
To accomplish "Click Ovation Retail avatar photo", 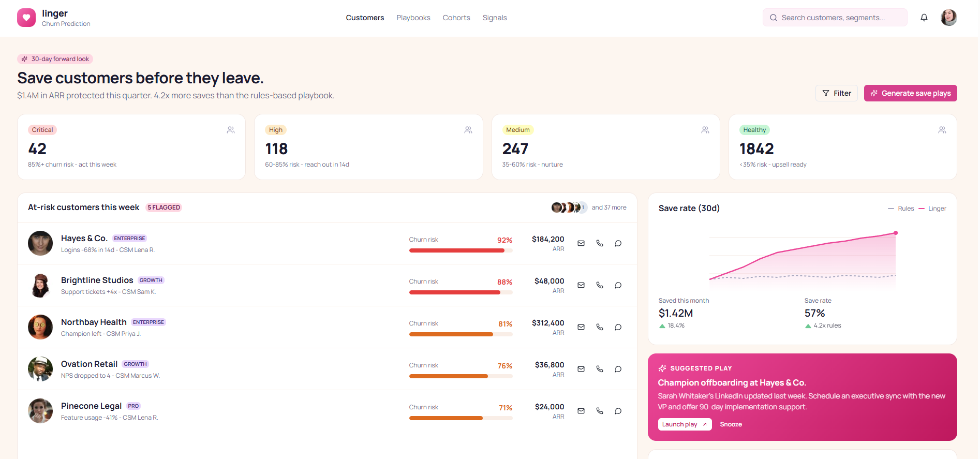I will (x=40, y=369).
